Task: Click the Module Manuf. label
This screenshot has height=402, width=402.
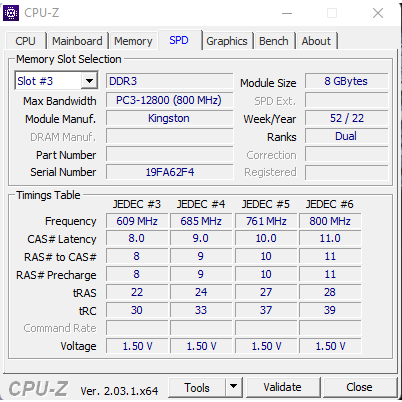Action: click(x=60, y=119)
